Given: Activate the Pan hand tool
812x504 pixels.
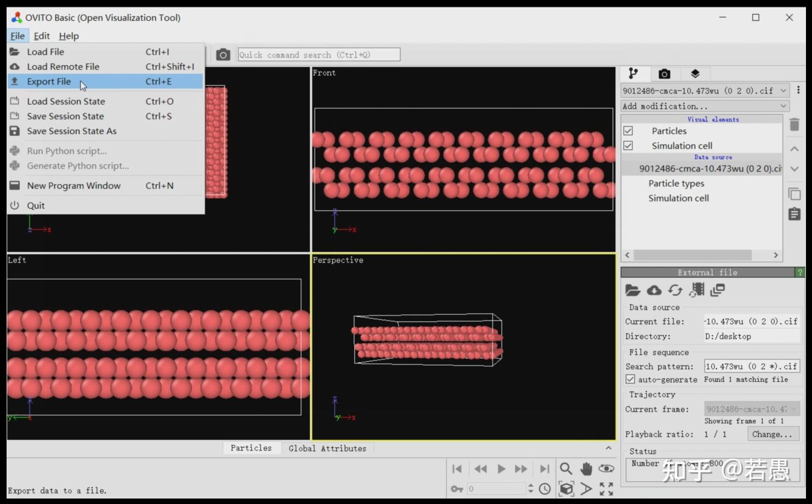Looking at the screenshot, I should (x=586, y=469).
